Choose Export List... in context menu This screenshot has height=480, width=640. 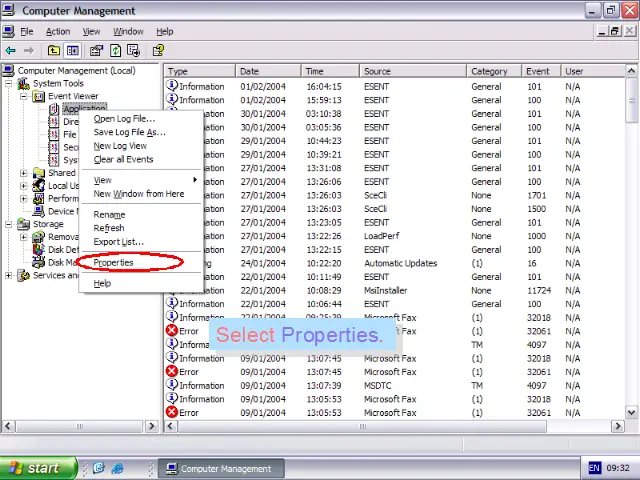tap(141, 242)
